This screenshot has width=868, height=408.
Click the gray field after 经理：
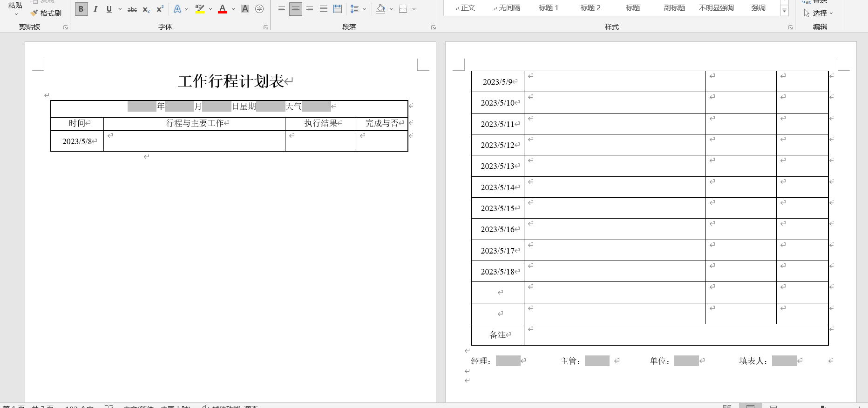508,361
